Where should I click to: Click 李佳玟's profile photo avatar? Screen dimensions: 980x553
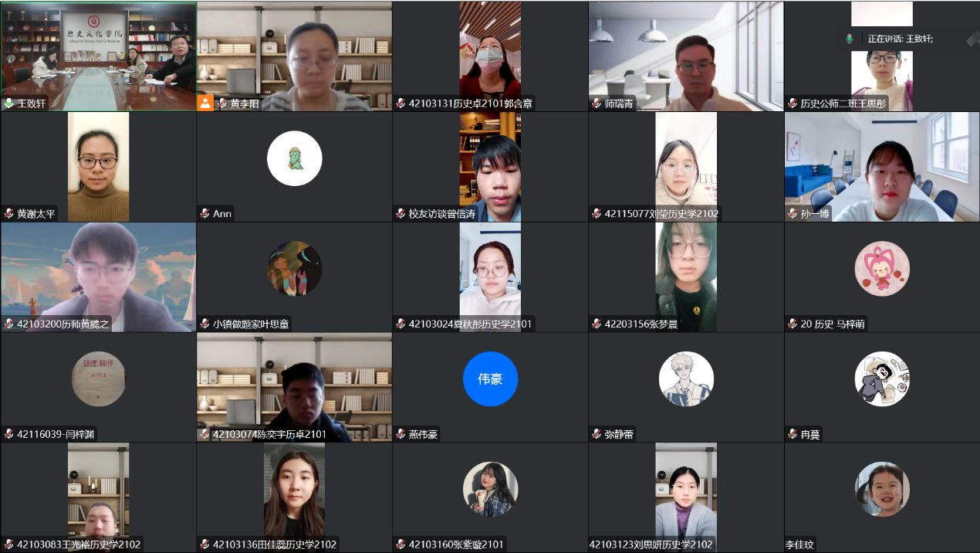[882, 489]
